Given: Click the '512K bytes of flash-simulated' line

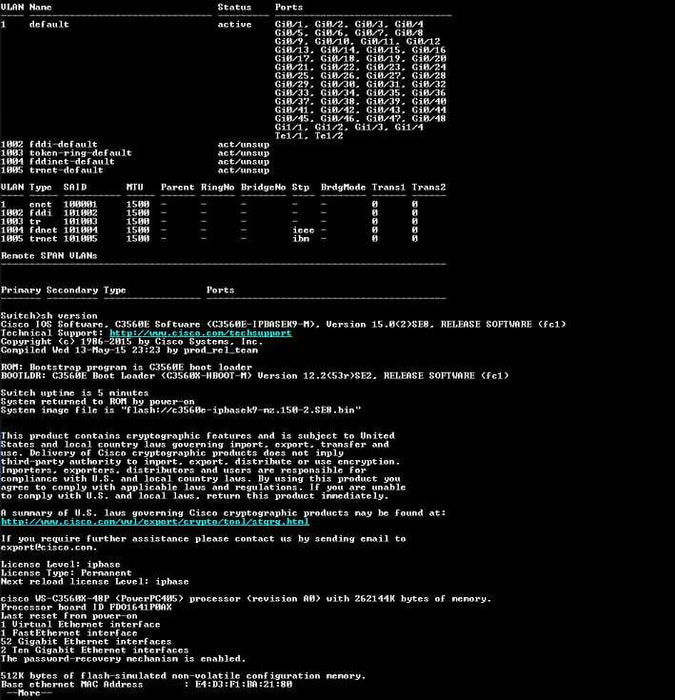Looking at the screenshot, I should coord(183,676).
